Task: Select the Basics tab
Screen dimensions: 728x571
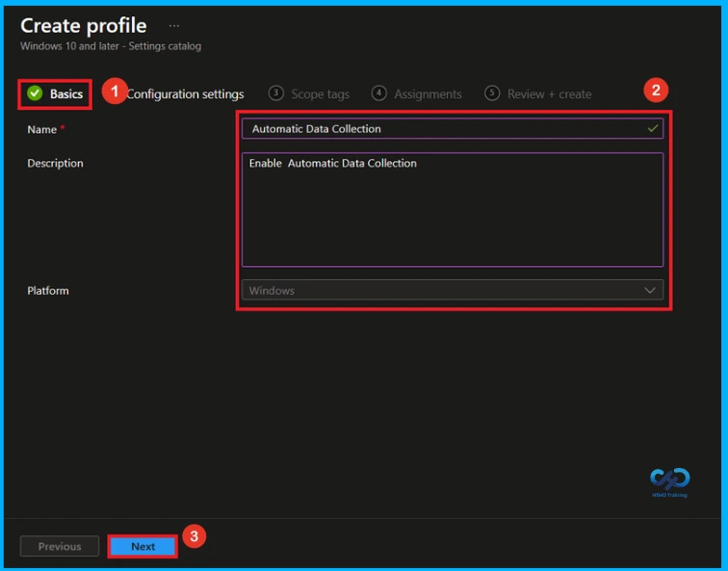Action: point(55,93)
